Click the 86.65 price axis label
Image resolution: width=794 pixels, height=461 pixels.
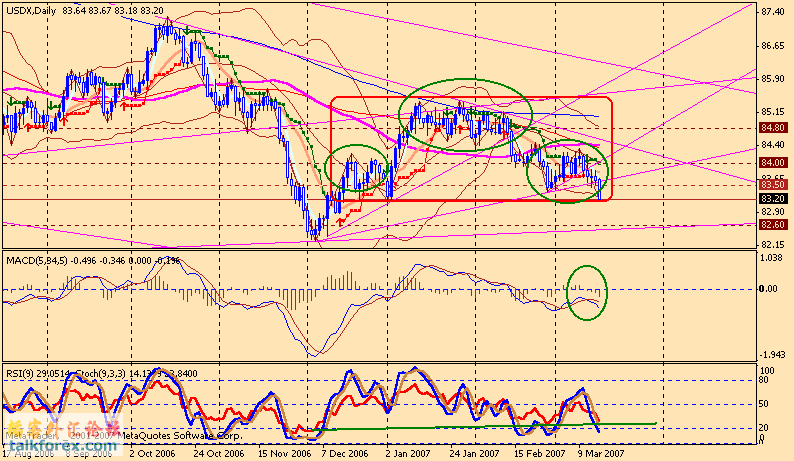click(772, 46)
